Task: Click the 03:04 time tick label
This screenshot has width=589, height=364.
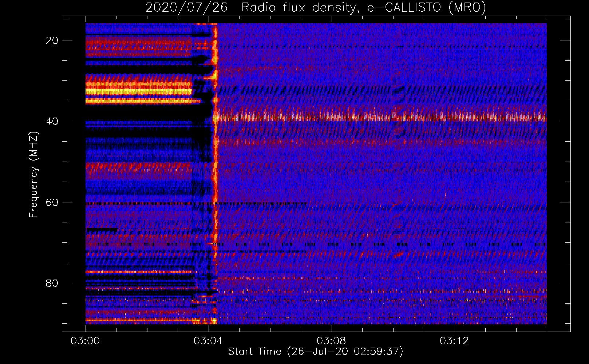Action: 209,341
